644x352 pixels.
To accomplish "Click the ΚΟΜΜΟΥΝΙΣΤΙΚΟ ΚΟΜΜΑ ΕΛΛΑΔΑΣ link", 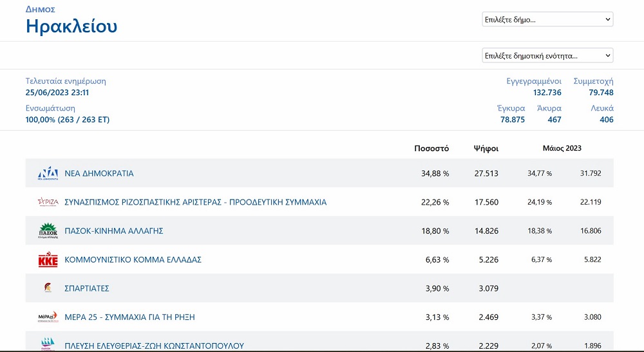I will coord(133,260).
